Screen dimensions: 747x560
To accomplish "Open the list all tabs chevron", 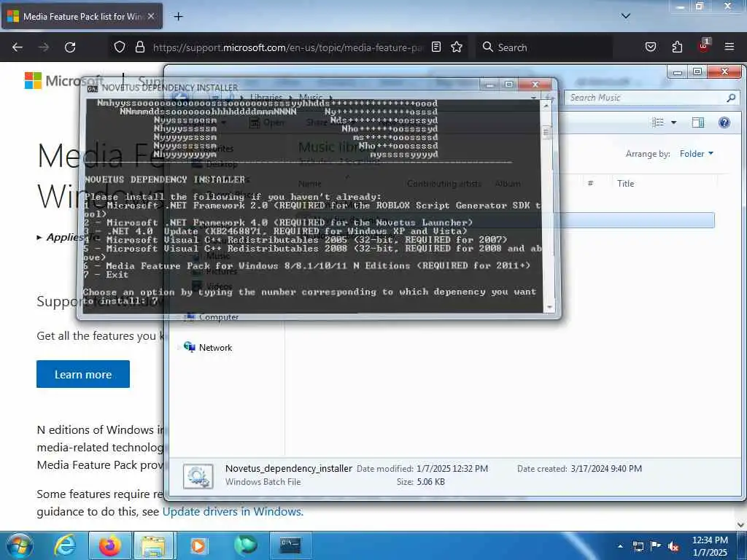I will click(x=626, y=16).
